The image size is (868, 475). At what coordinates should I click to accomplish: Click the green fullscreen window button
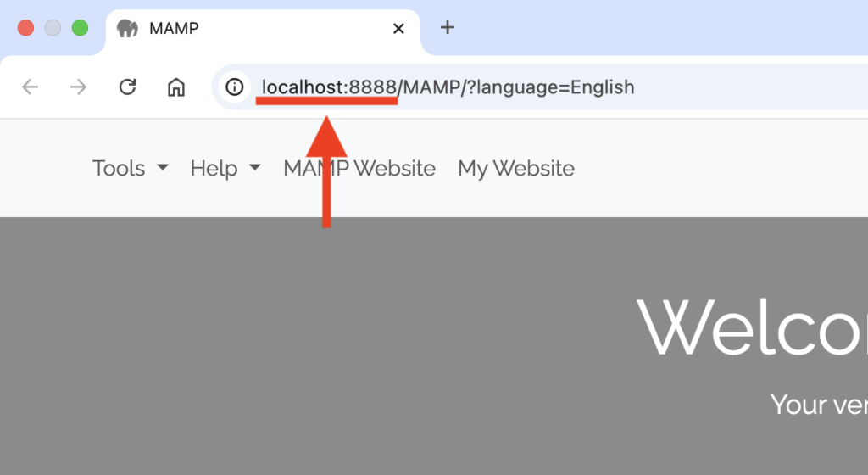[81, 28]
